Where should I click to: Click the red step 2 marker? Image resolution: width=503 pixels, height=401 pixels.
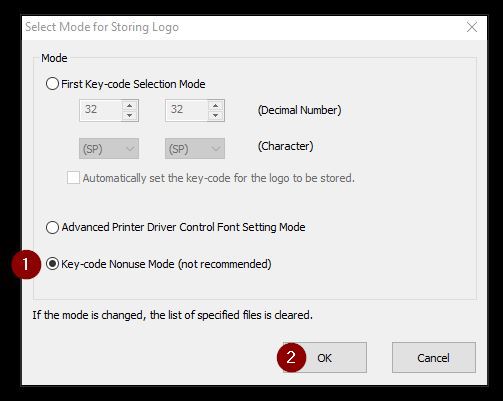[x=291, y=357]
